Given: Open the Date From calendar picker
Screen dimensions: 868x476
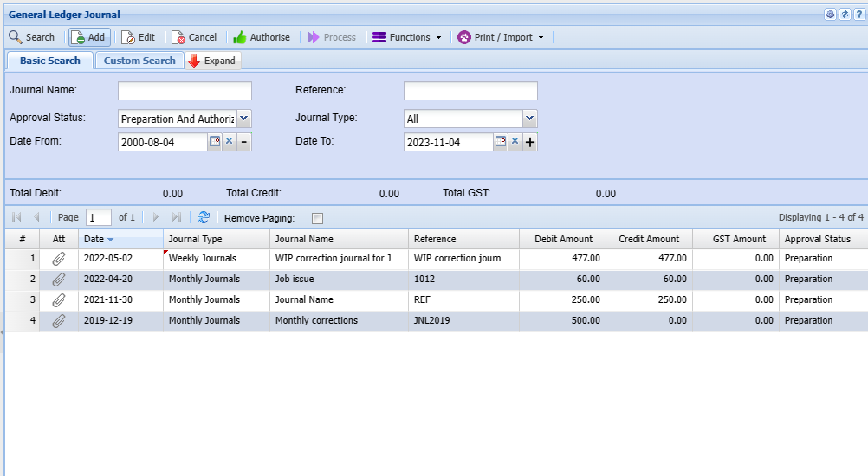Looking at the screenshot, I should click(x=215, y=142).
